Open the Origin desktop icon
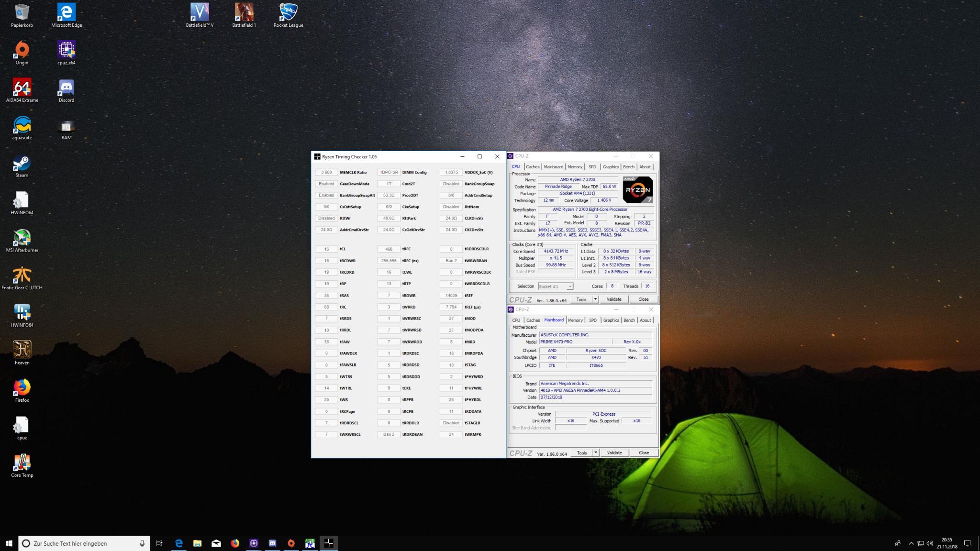 22,53
